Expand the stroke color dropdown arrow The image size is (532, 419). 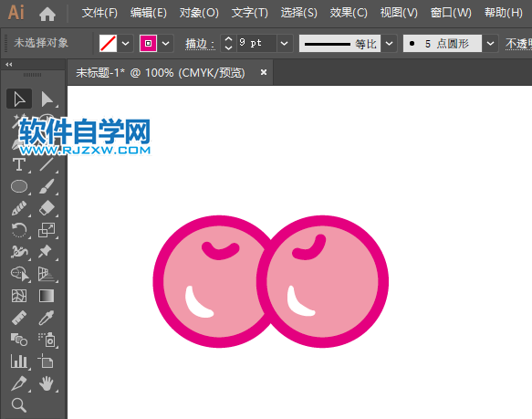pyautogui.click(x=165, y=44)
